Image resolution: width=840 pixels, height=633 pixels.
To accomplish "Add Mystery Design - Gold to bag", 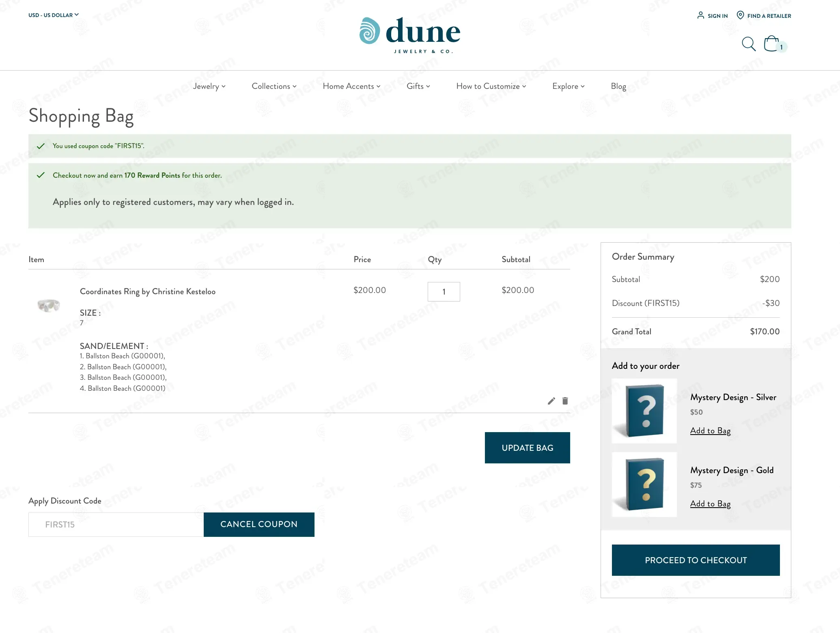I will point(710,504).
